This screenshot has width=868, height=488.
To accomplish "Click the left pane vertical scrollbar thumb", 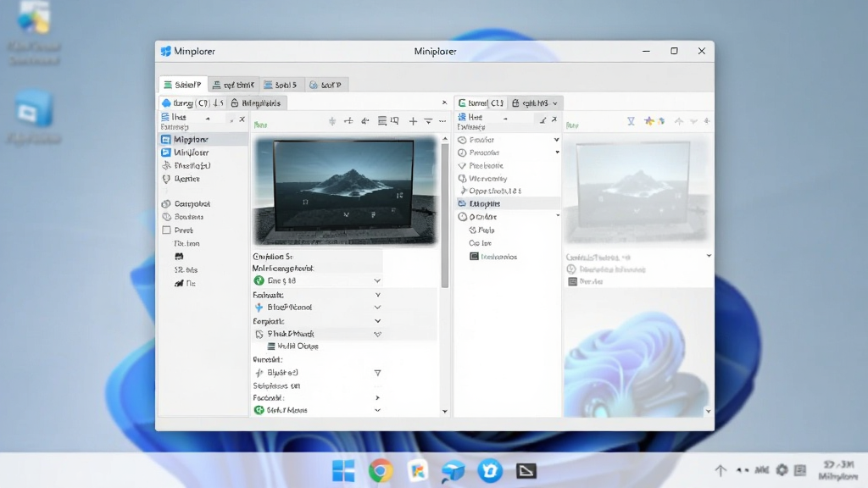I will [x=444, y=216].
